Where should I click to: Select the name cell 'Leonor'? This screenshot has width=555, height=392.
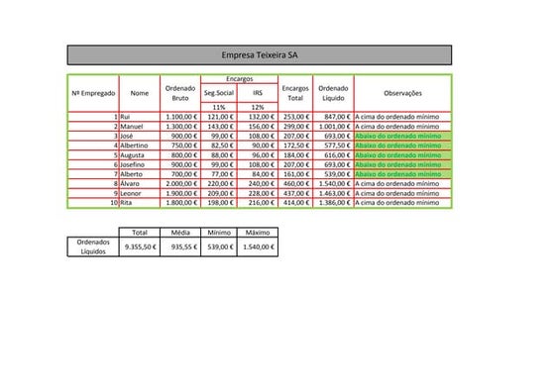[140, 193]
